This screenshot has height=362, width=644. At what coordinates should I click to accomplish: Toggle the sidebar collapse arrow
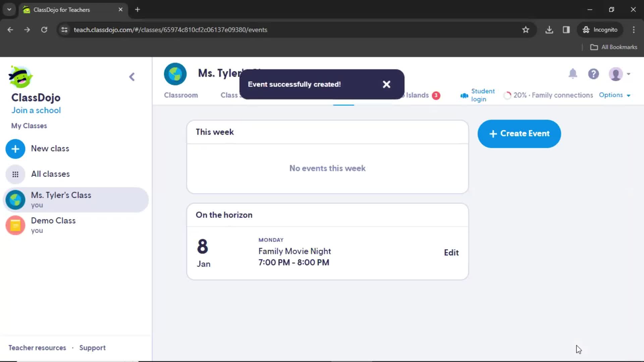(x=131, y=76)
